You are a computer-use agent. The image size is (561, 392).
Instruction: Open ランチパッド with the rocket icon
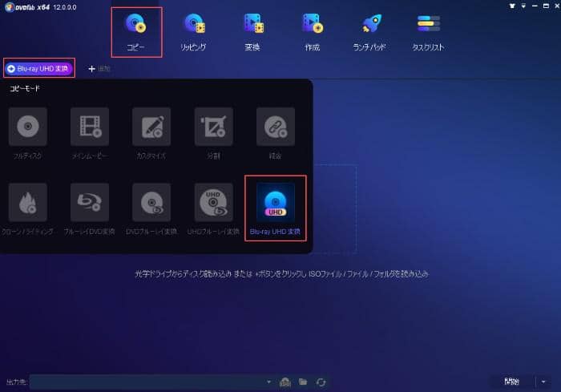click(x=369, y=32)
